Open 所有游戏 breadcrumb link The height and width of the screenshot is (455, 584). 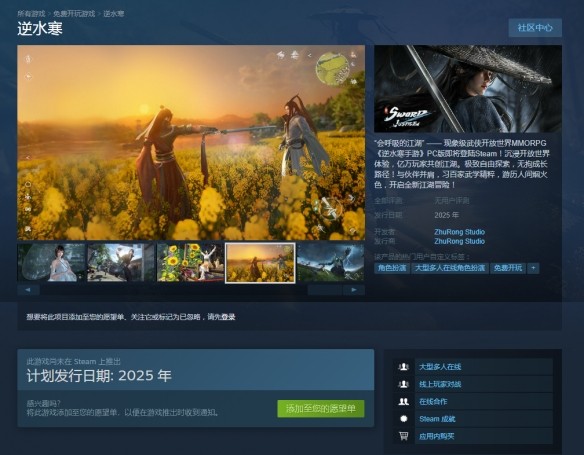[31, 14]
